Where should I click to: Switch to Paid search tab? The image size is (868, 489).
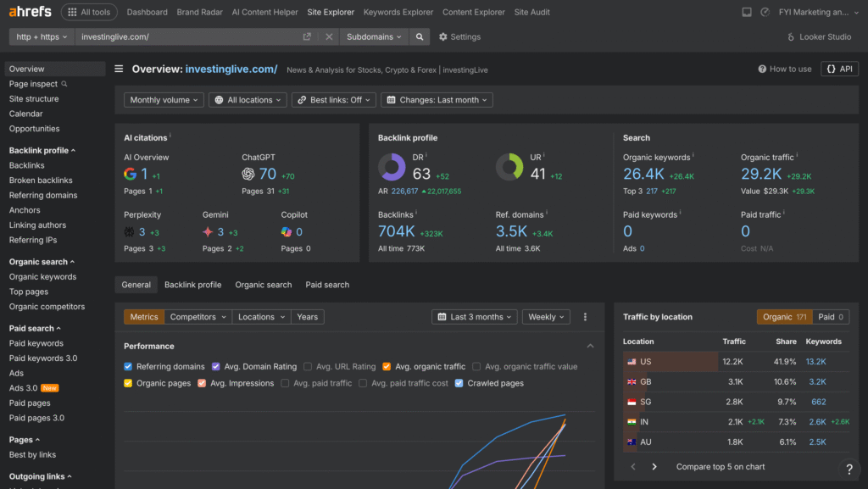[327, 284]
